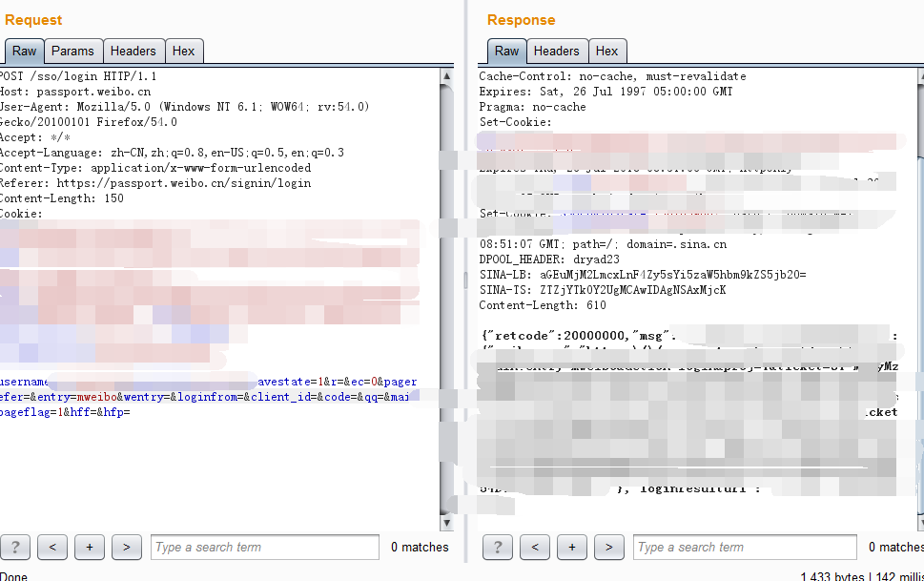Screen dimensions: 924x581
Task: Click the Response help question mark button
Action: coord(498,547)
